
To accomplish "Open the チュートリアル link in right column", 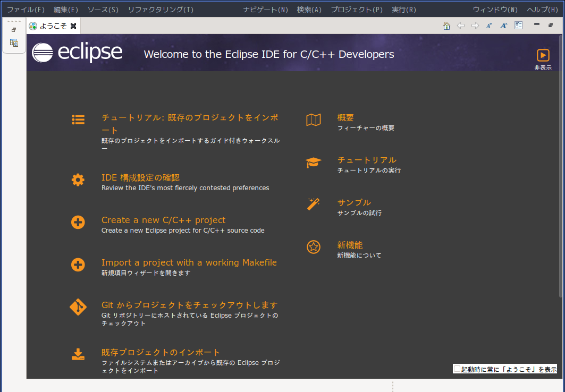I will point(367,160).
